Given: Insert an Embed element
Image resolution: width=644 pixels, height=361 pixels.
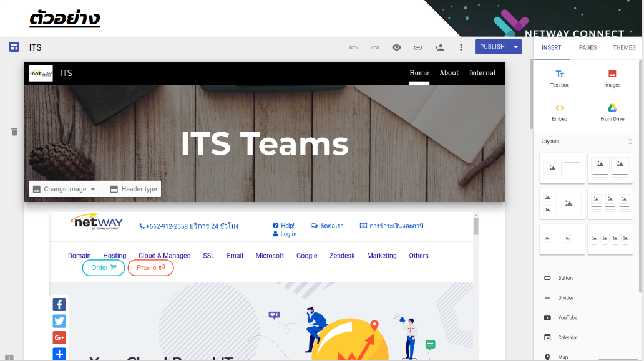Looking at the screenshot, I should [560, 112].
